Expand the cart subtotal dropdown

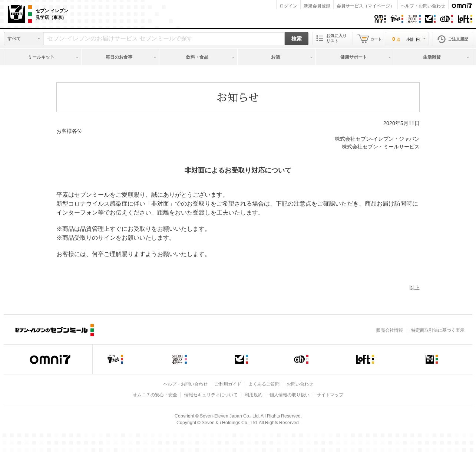[x=407, y=39]
